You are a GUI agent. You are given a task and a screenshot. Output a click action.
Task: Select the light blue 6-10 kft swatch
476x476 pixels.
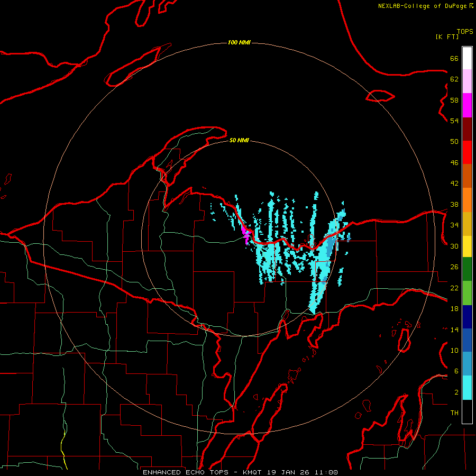467,364
